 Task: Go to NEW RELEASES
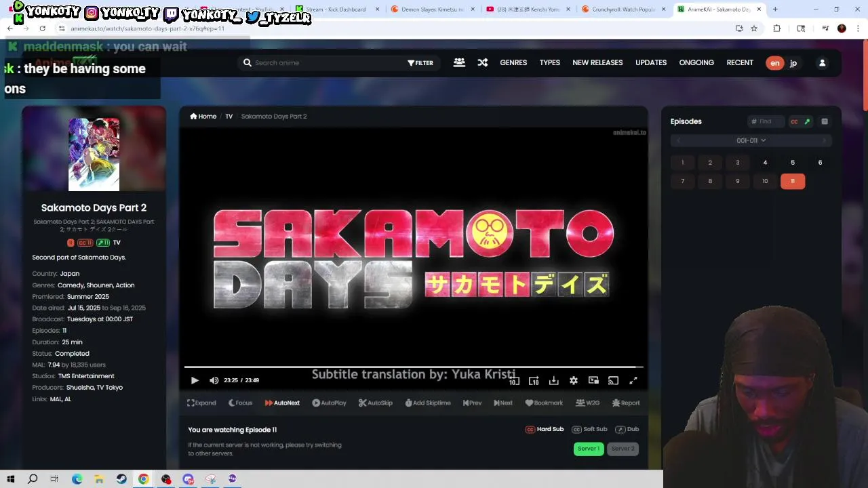pyautogui.click(x=597, y=62)
